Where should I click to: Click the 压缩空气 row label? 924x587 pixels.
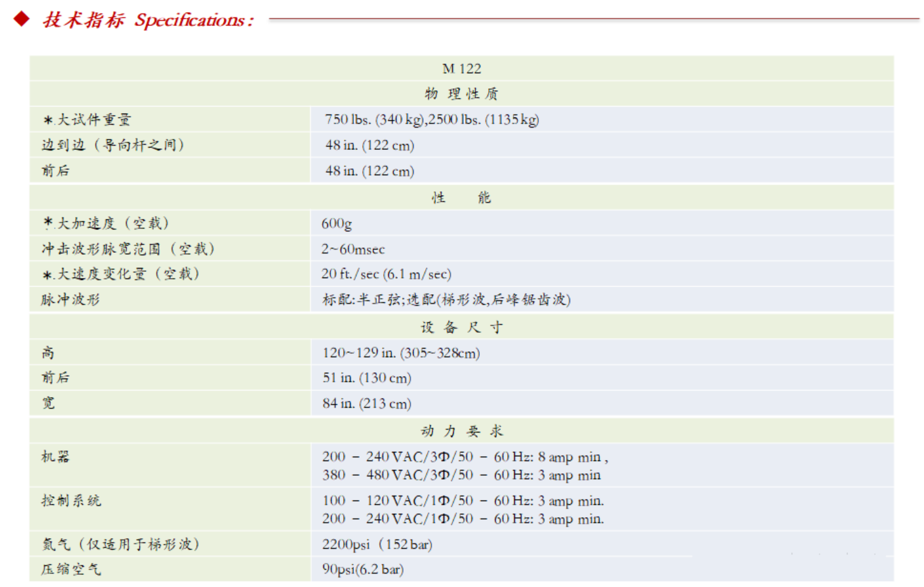pyautogui.click(x=71, y=569)
